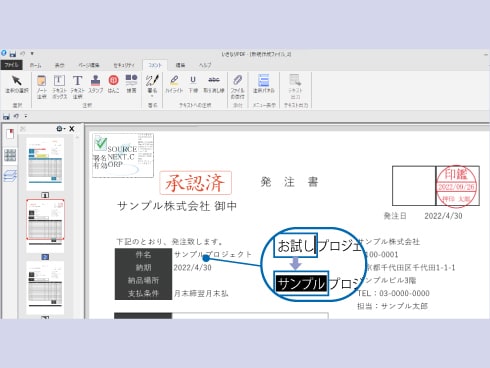
Task: Select page 1 thumbnail
Action: tap(45, 164)
